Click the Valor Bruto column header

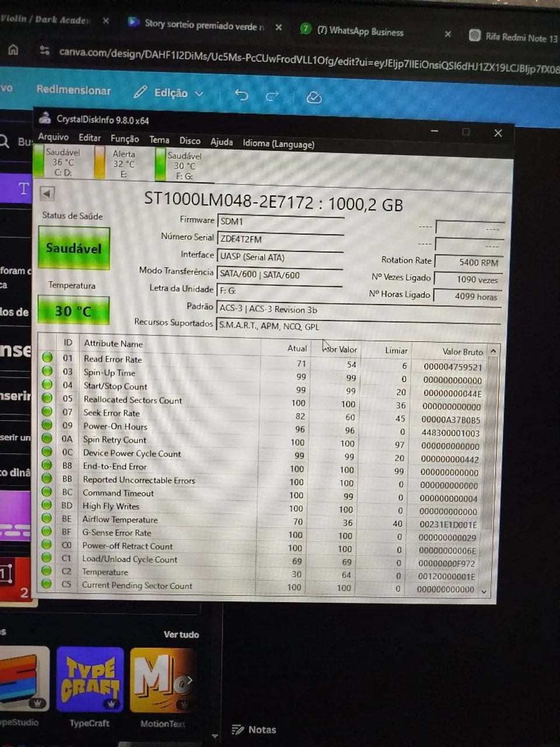[x=462, y=352]
